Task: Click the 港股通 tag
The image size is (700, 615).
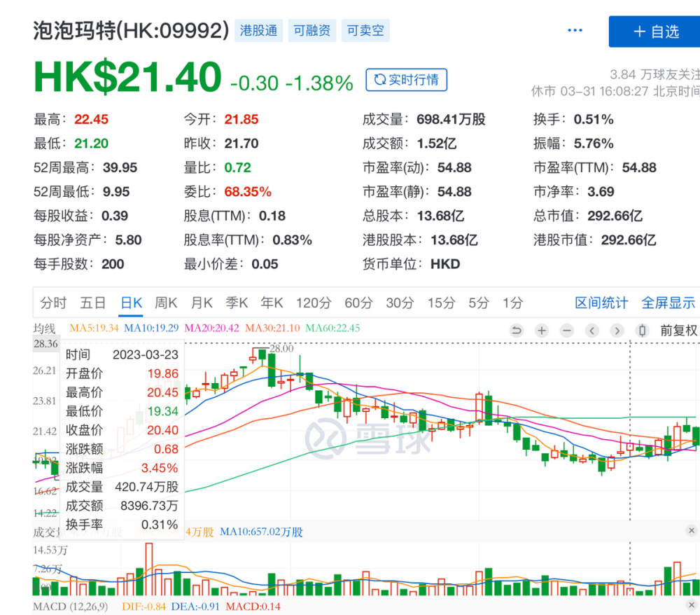Action: click(x=259, y=30)
